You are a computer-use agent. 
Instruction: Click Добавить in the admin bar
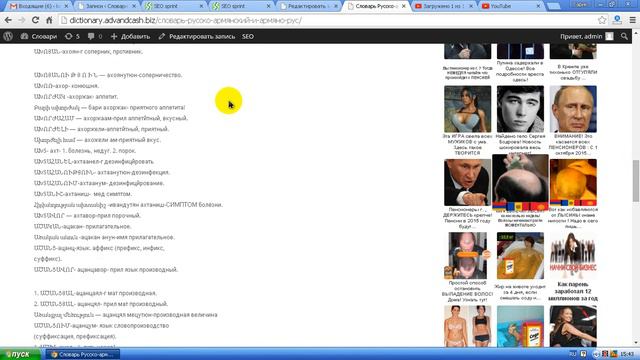(x=130, y=36)
